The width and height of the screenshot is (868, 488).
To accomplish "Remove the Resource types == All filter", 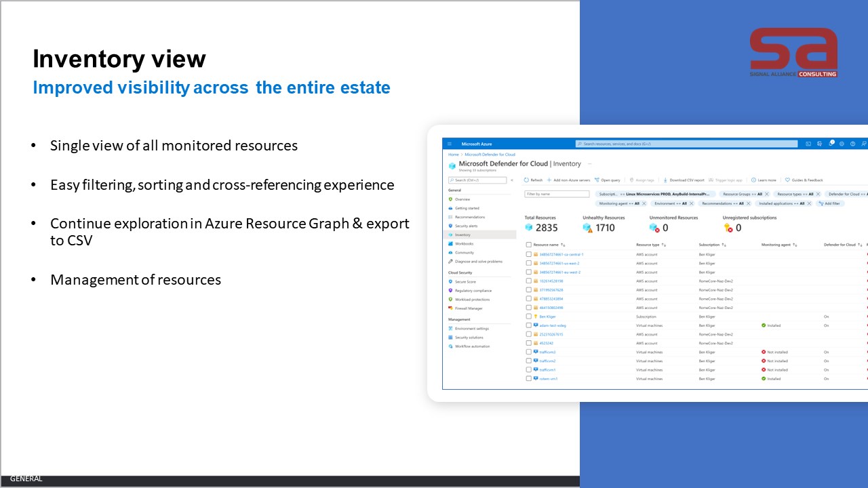I will coord(819,194).
